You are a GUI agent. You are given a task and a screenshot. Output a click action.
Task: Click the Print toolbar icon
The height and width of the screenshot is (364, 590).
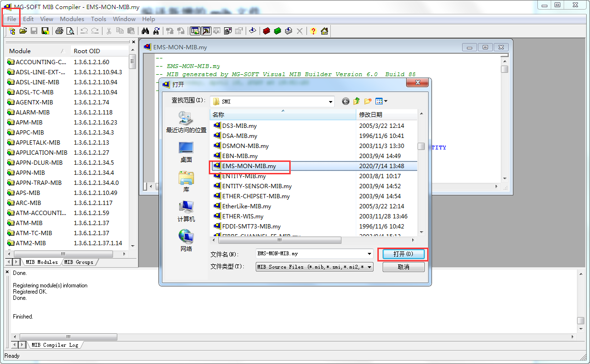tap(58, 31)
